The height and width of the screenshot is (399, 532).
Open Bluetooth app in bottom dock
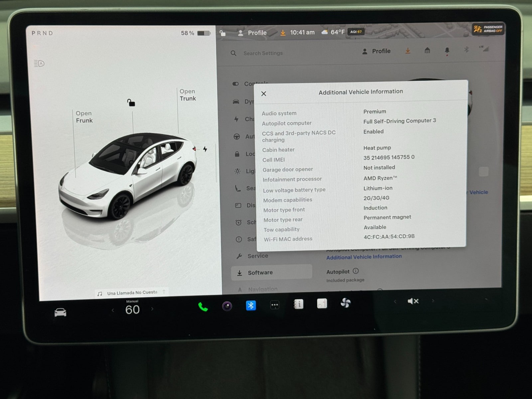(x=251, y=305)
